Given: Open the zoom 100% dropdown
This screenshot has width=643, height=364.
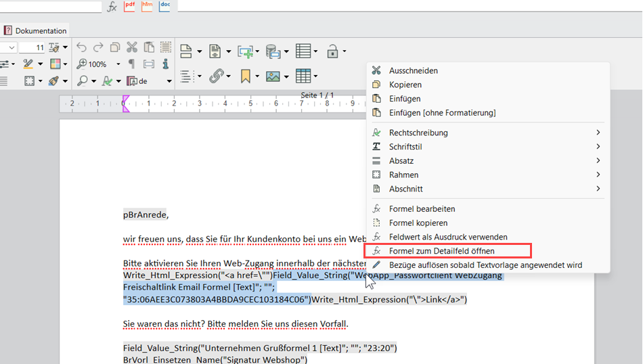Looking at the screenshot, I should pyautogui.click(x=118, y=64).
